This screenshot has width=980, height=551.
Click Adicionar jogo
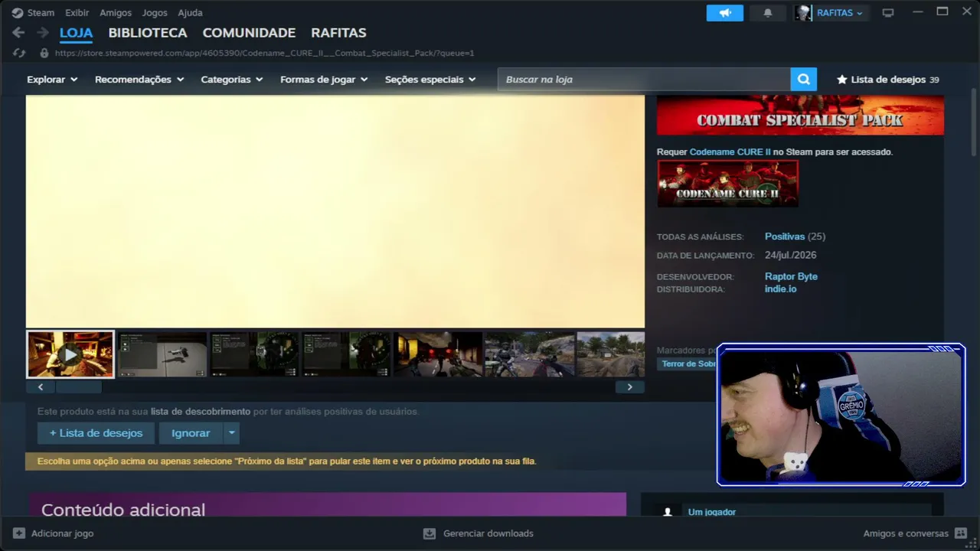coord(54,533)
